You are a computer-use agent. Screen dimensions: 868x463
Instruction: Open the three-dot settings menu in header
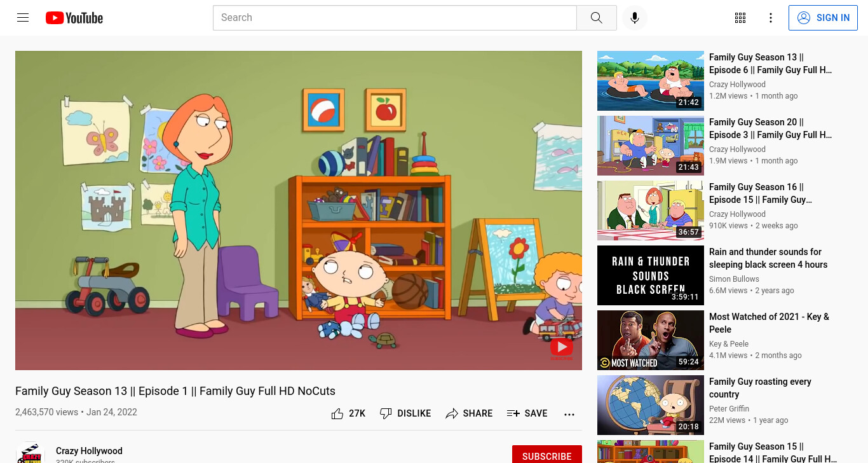click(771, 18)
